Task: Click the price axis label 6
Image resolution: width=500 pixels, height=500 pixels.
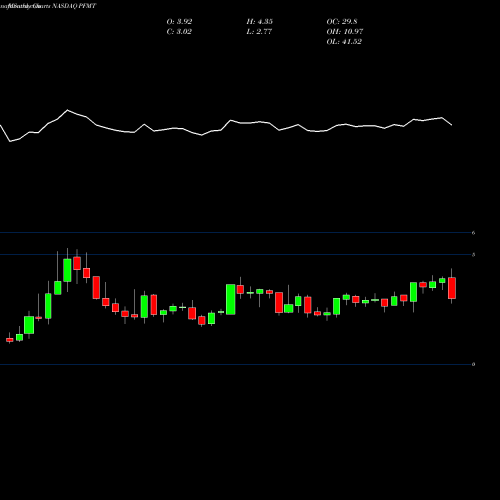Action: 473,233
